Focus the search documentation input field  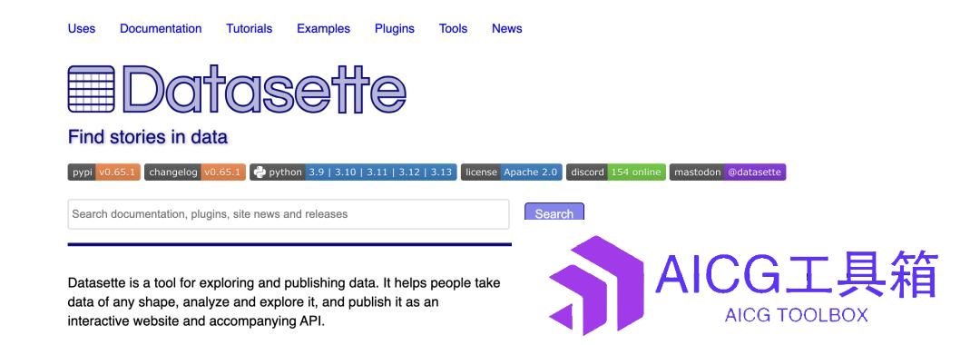click(289, 214)
